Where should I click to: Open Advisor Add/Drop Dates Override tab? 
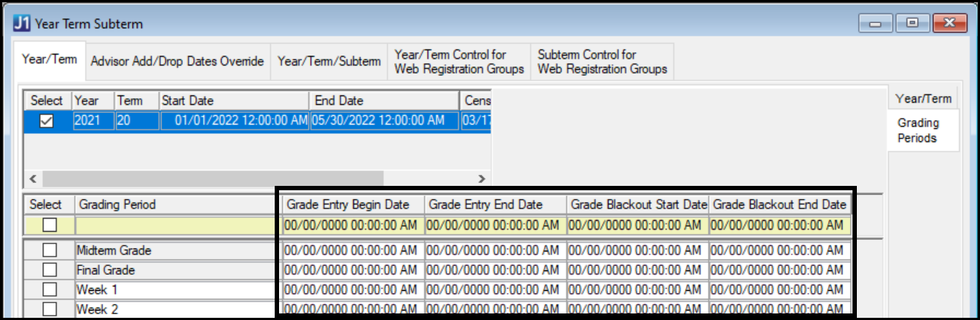point(177,61)
